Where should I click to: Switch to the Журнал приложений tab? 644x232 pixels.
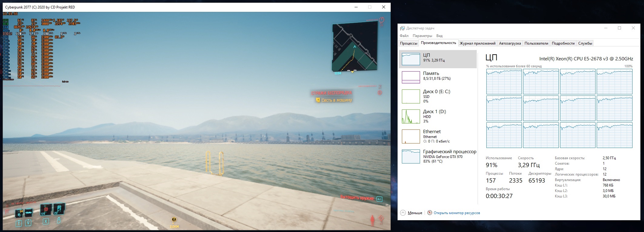click(478, 43)
